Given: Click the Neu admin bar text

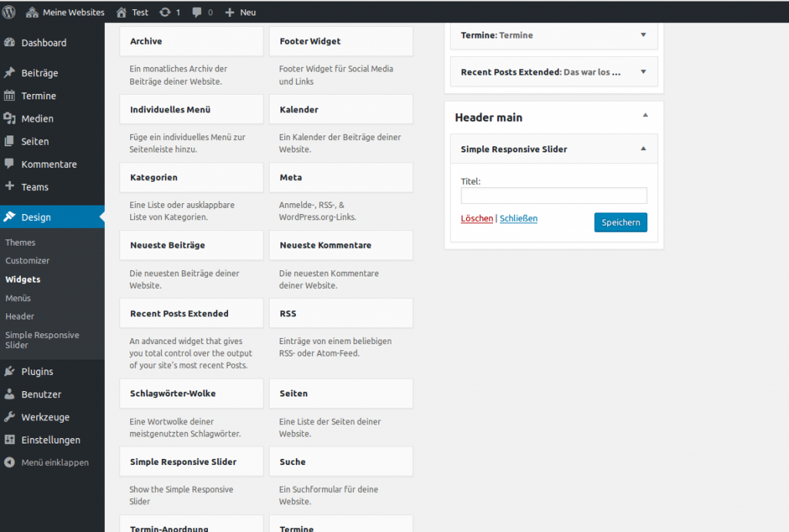Looking at the screenshot, I should point(247,12).
